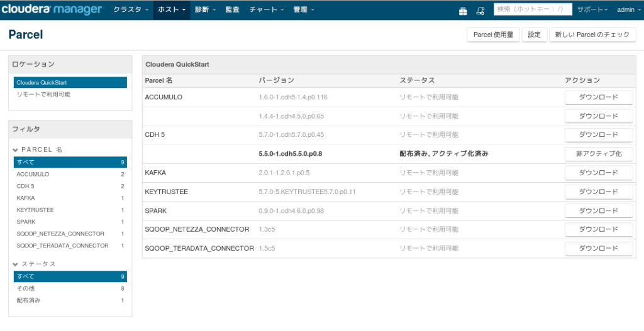Screen dimensions: 644x331
Task: Collapse the PARCEL 名 filter section
Action: coord(38,149)
